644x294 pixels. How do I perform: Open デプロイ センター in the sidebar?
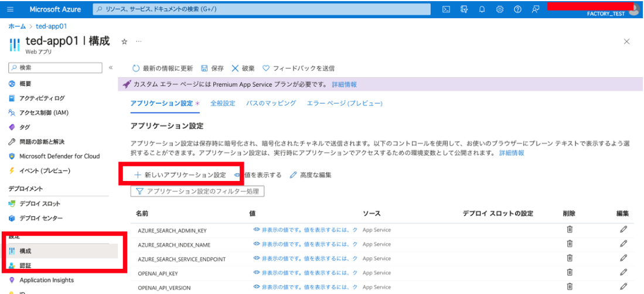(x=35, y=218)
